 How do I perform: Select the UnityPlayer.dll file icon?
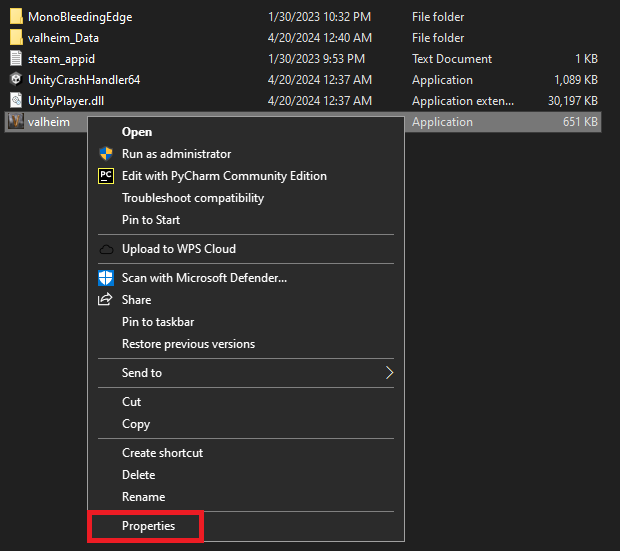pos(16,101)
